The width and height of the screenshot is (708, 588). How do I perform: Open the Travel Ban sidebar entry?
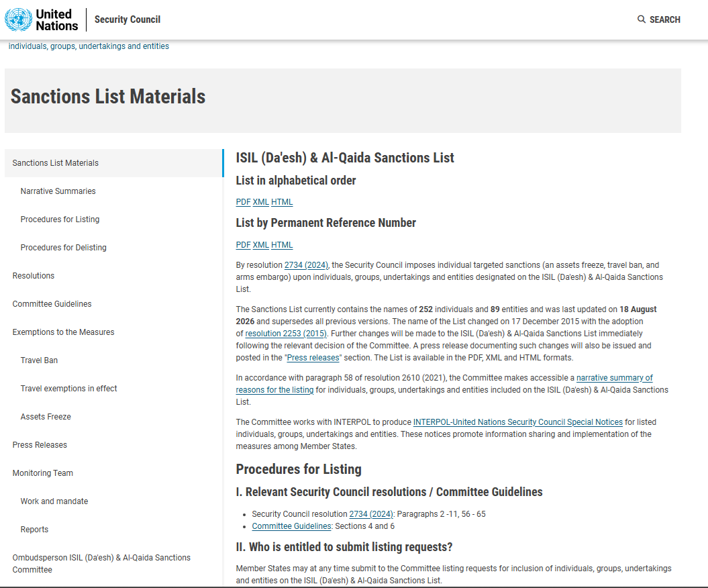click(39, 360)
